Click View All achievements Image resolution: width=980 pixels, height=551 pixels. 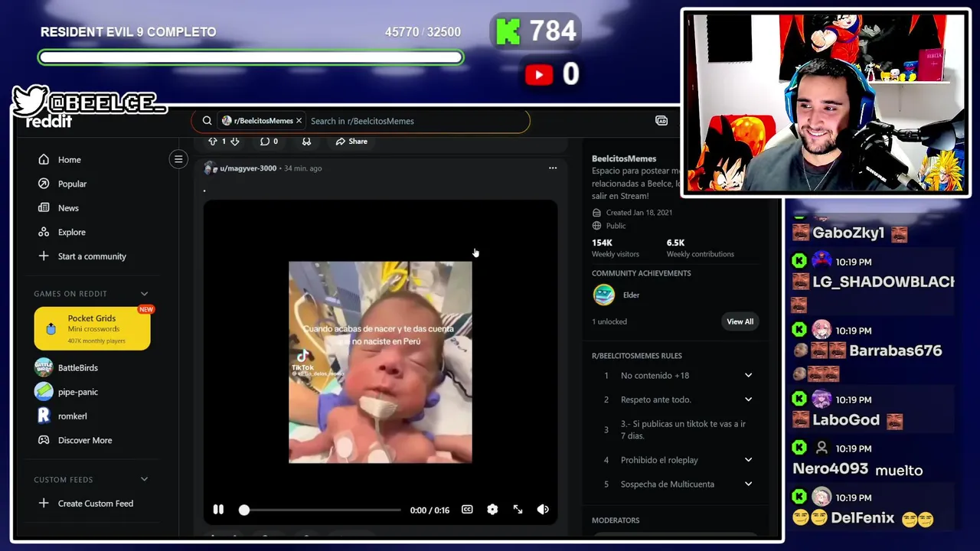tap(740, 321)
